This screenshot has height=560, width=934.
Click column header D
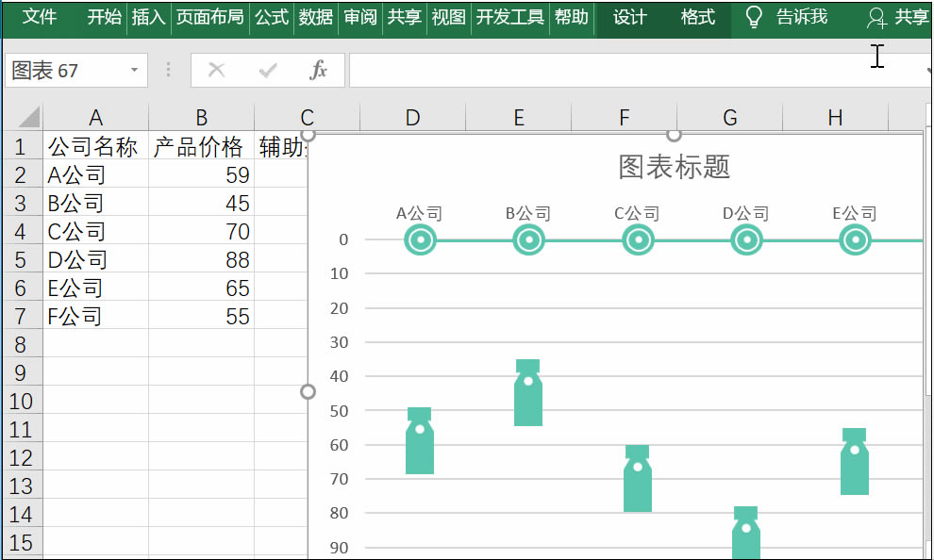point(412,118)
